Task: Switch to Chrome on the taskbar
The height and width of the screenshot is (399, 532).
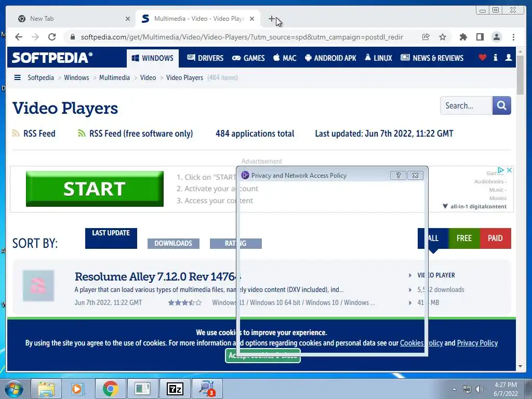Action: coord(110,389)
